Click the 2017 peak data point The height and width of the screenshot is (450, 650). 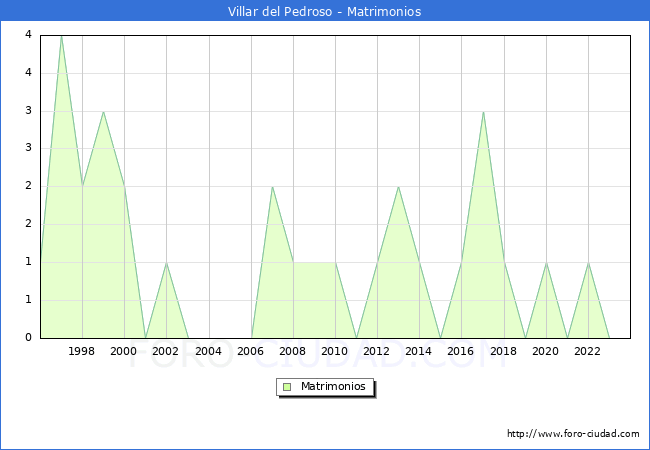point(483,112)
